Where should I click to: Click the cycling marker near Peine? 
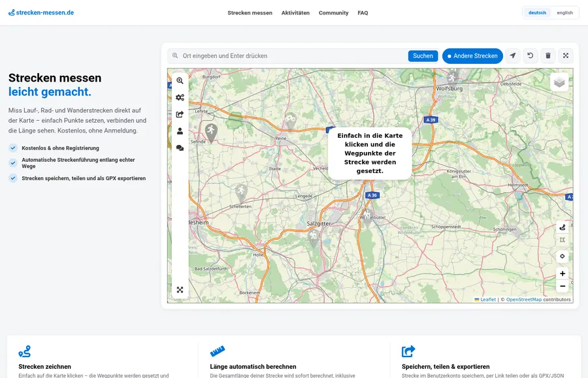290,121
